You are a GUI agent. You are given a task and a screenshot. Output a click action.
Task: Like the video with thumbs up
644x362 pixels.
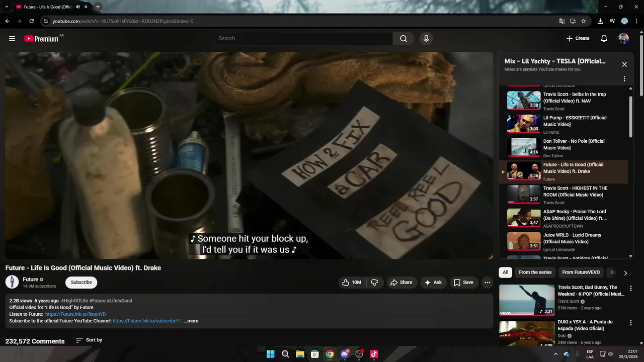(x=352, y=283)
